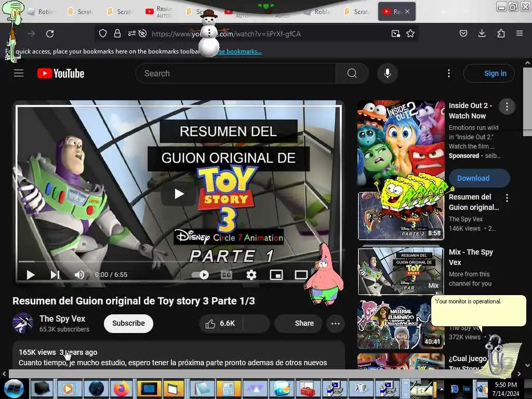Open the Firefox extensions puzzle icon
Screen dimensions: 532x399
(501, 33)
